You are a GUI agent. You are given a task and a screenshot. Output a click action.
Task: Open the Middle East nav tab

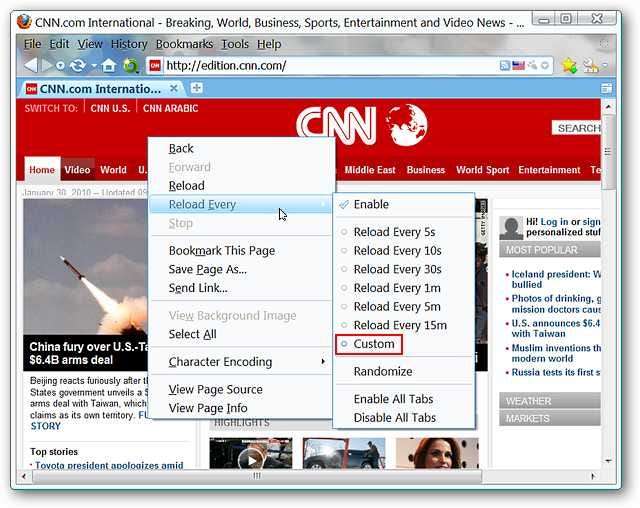(x=370, y=170)
